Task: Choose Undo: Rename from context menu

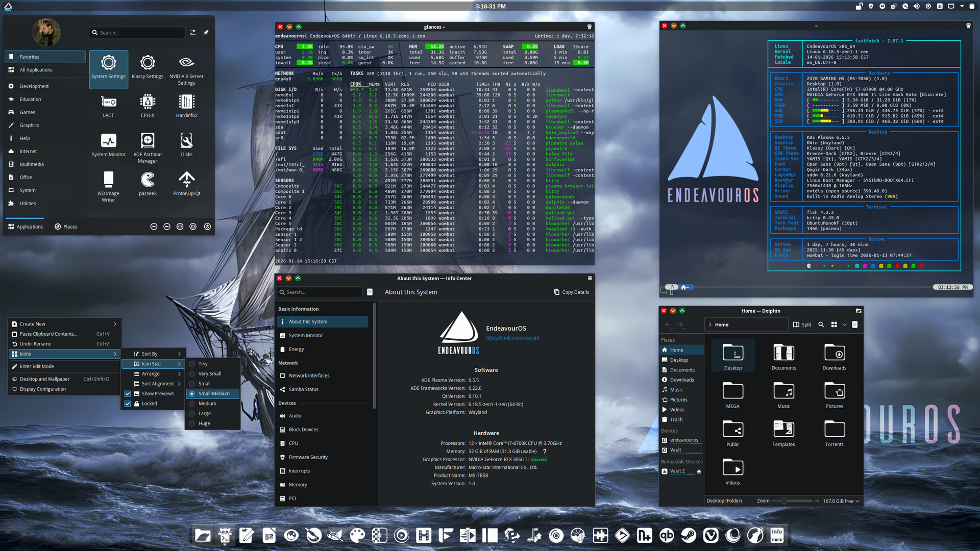Action: [x=64, y=344]
